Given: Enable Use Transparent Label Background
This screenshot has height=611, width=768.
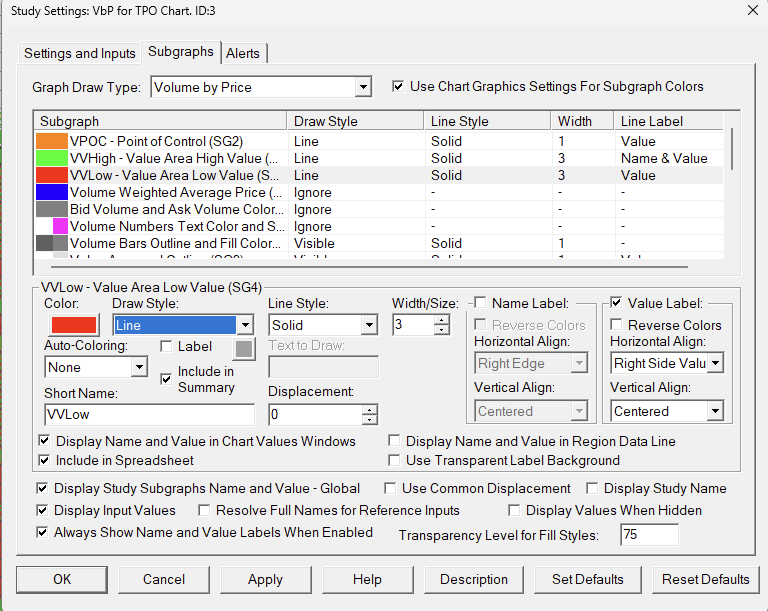Looking at the screenshot, I should pyautogui.click(x=394, y=460).
